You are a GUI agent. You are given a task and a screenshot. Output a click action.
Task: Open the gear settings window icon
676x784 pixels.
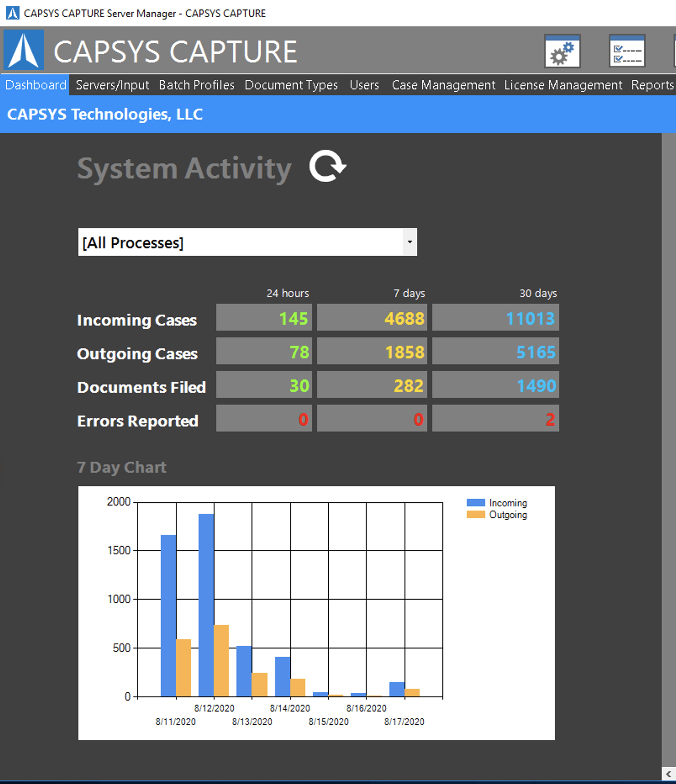[x=562, y=51]
